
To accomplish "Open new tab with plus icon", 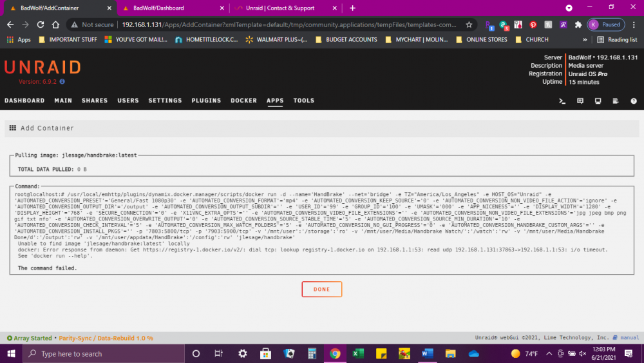I will [x=352, y=8].
